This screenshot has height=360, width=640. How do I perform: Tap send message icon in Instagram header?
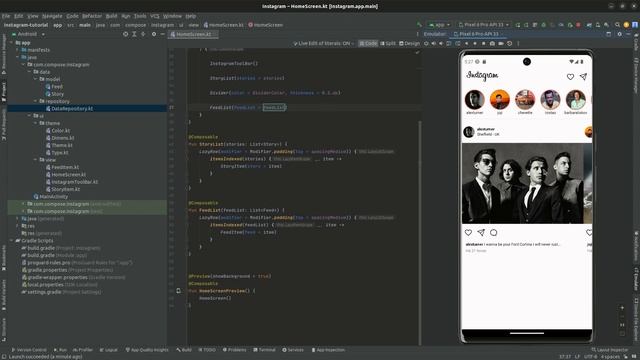click(583, 76)
